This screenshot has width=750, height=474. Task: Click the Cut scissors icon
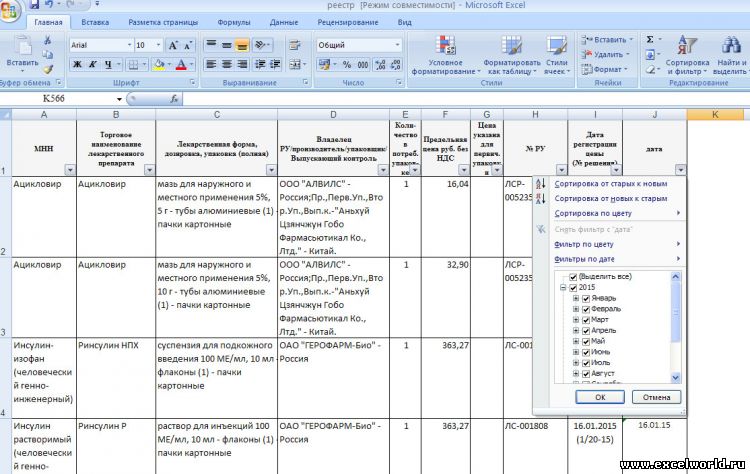pos(47,40)
